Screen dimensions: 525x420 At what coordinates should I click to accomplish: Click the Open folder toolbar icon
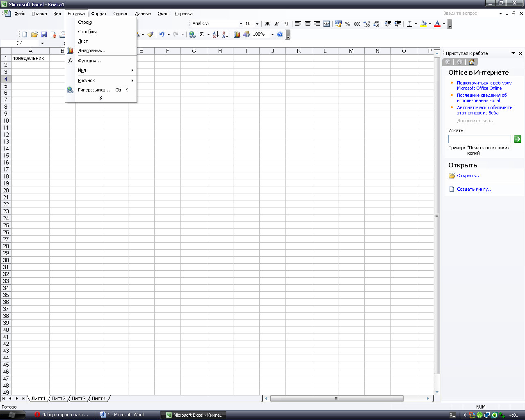pos(34,35)
